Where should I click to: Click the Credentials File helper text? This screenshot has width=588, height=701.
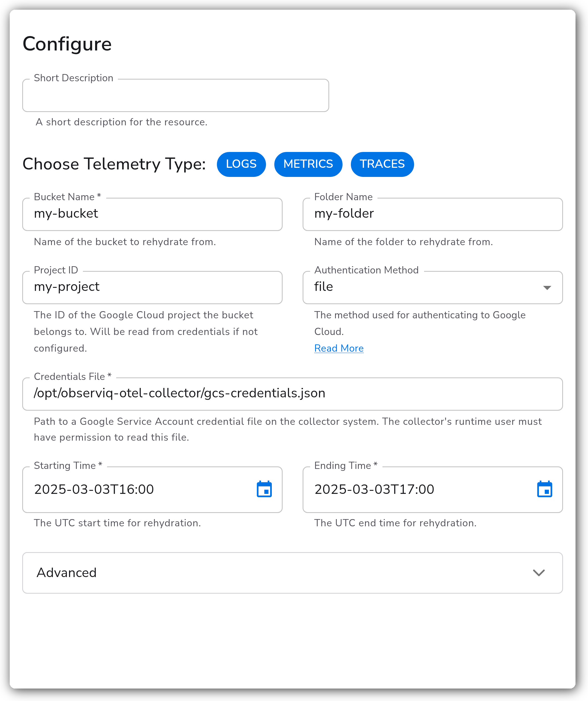(x=288, y=429)
